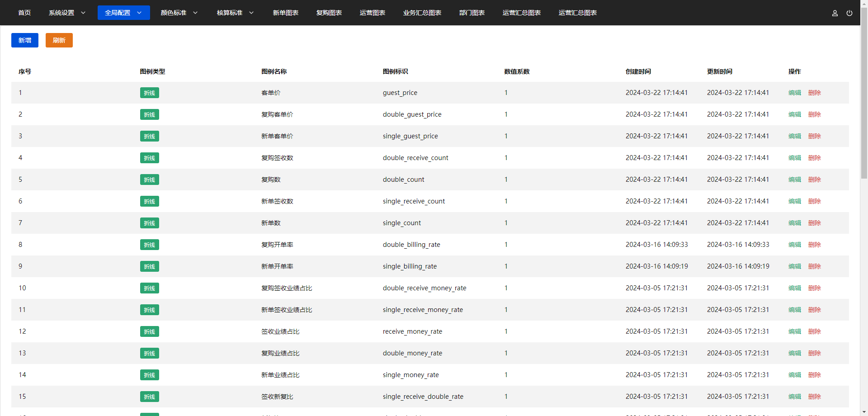Open the user profile icon
The image size is (868, 416).
pyautogui.click(x=835, y=13)
